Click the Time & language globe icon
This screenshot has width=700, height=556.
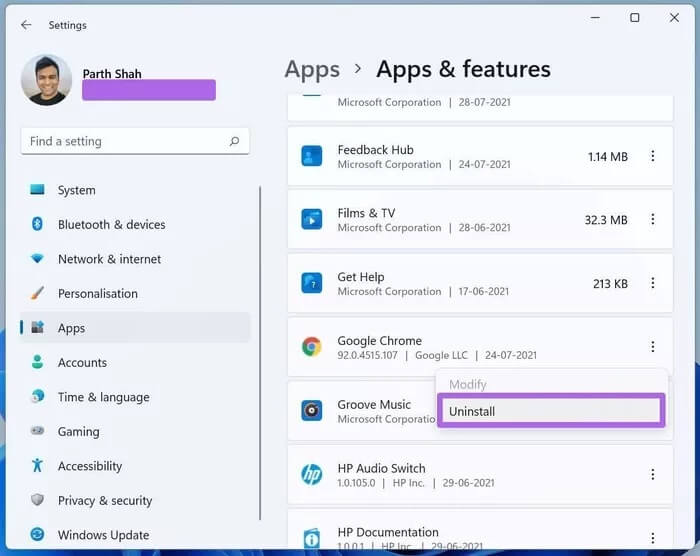tap(38, 396)
